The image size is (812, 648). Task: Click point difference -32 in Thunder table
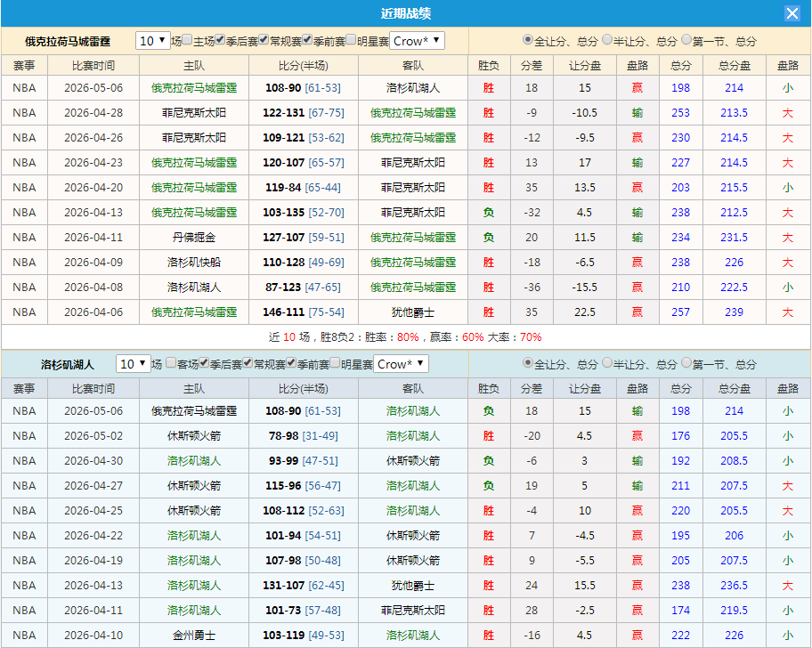coord(532,213)
